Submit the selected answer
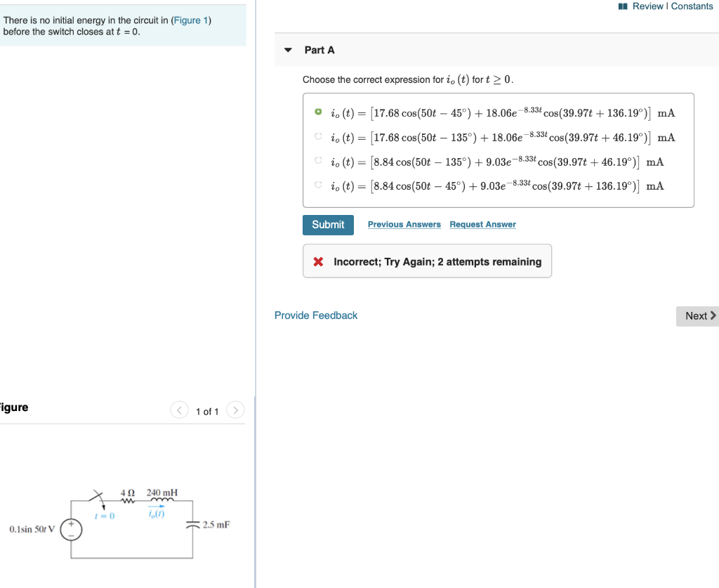Image resolution: width=719 pixels, height=588 pixels. click(x=328, y=225)
